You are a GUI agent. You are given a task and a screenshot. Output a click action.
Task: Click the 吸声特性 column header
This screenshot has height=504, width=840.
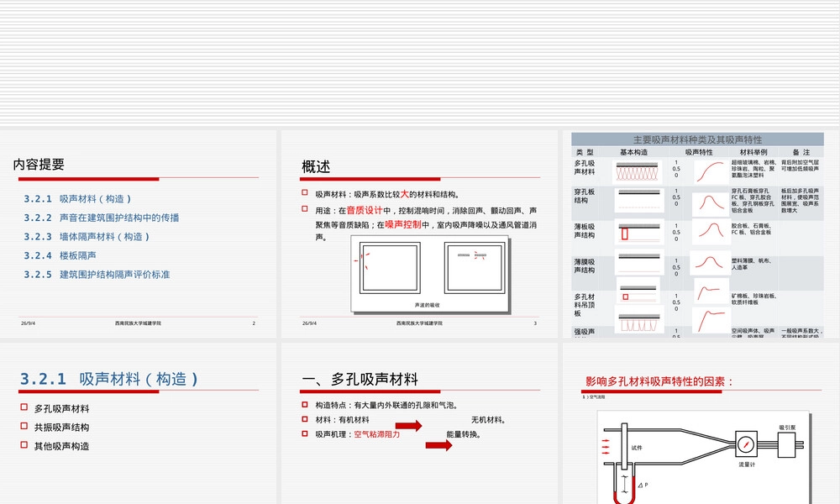tap(699, 152)
